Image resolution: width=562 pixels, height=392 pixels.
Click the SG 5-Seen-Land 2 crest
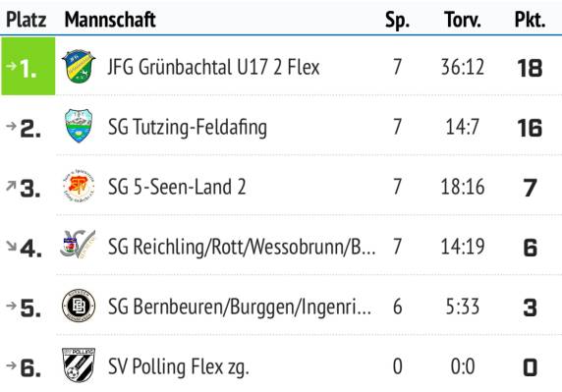coord(79,186)
